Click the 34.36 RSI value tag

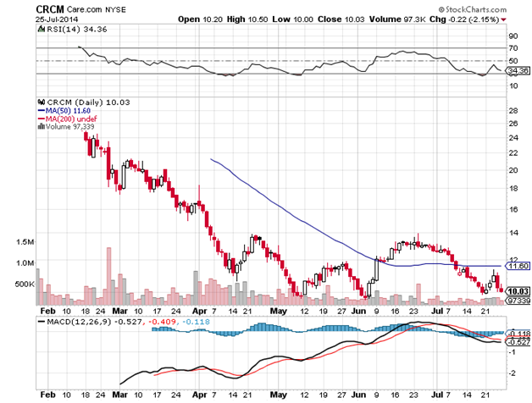click(x=515, y=74)
